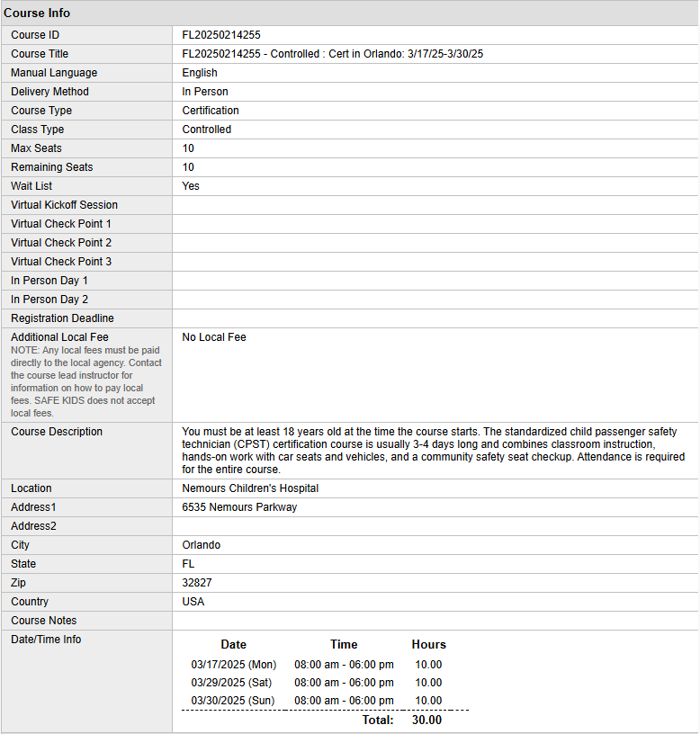Click the '6535 Nemours Parkway' address value

click(x=239, y=507)
